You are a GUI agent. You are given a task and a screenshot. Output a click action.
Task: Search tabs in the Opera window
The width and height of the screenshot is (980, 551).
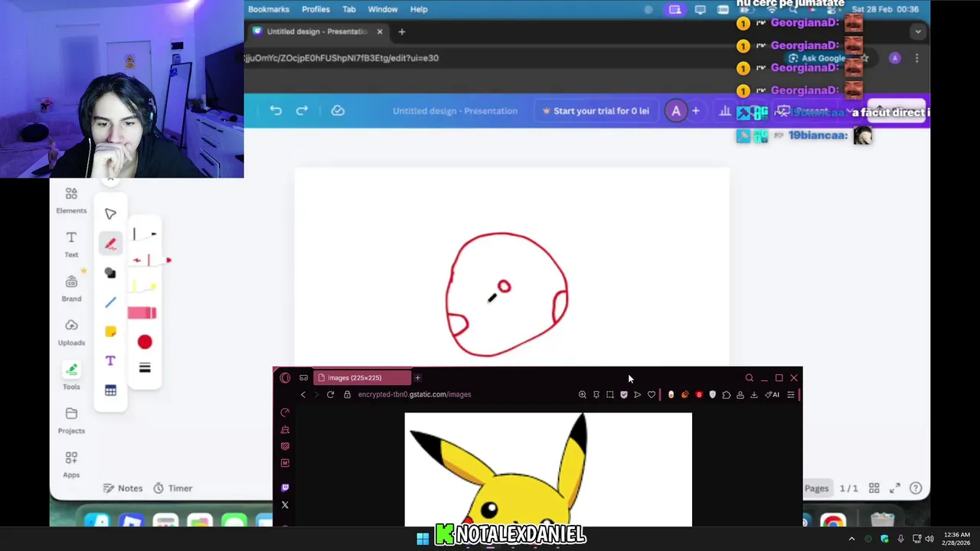[x=750, y=377]
